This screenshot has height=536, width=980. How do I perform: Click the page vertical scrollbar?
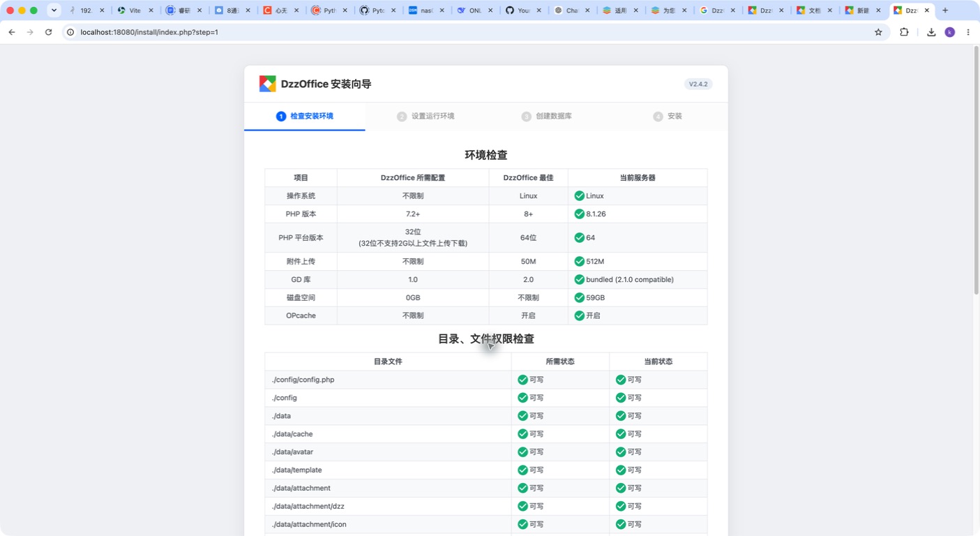976,171
